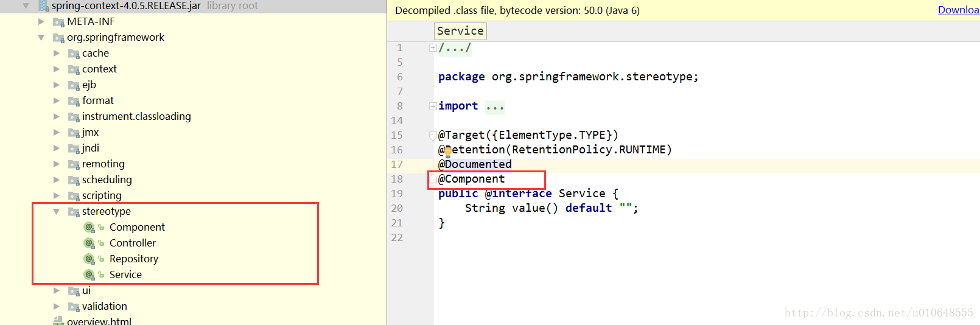Viewport: 980px width, 325px height.
Task: Collapse the annotation block fold at @Target
Action: point(433,135)
